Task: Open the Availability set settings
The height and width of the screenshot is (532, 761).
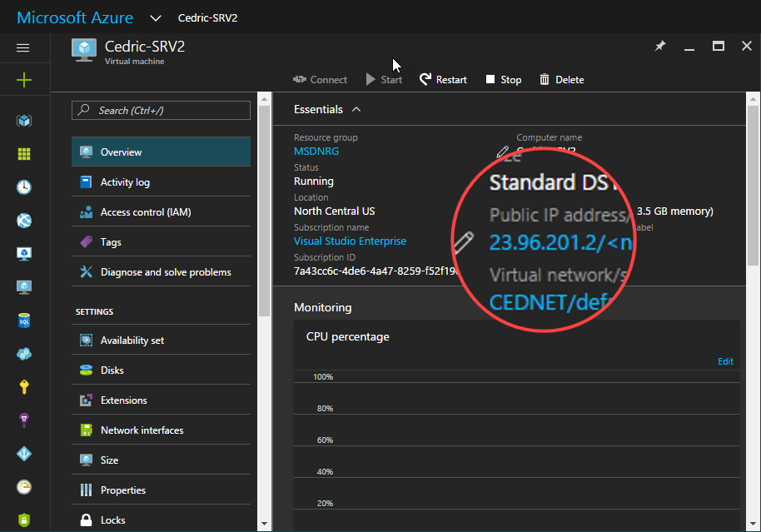Action: (x=162, y=341)
